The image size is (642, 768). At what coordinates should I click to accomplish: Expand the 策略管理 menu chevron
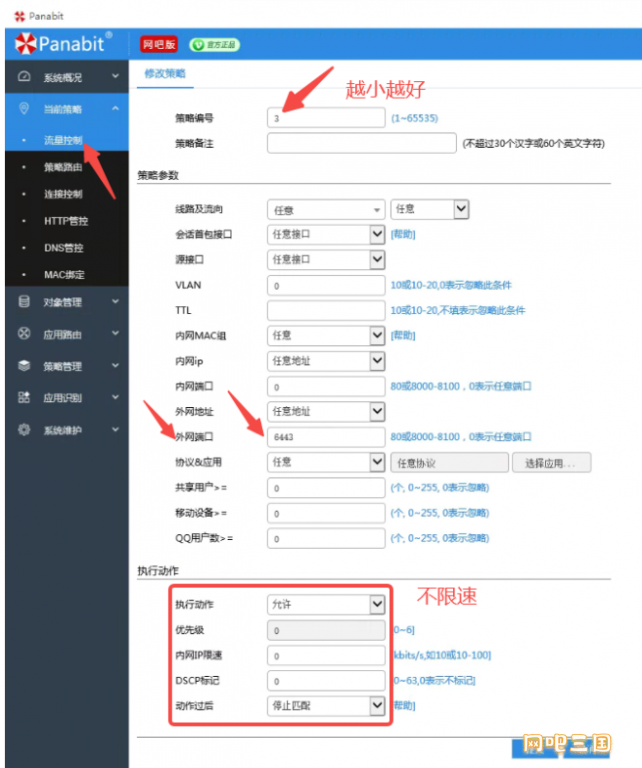pyautogui.click(x=115, y=365)
